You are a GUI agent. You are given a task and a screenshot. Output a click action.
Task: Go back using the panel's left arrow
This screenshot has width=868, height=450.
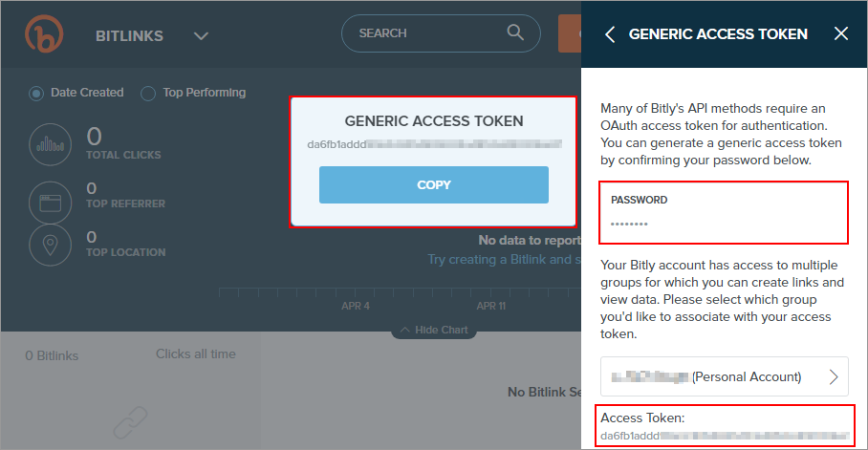pos(610,34)
